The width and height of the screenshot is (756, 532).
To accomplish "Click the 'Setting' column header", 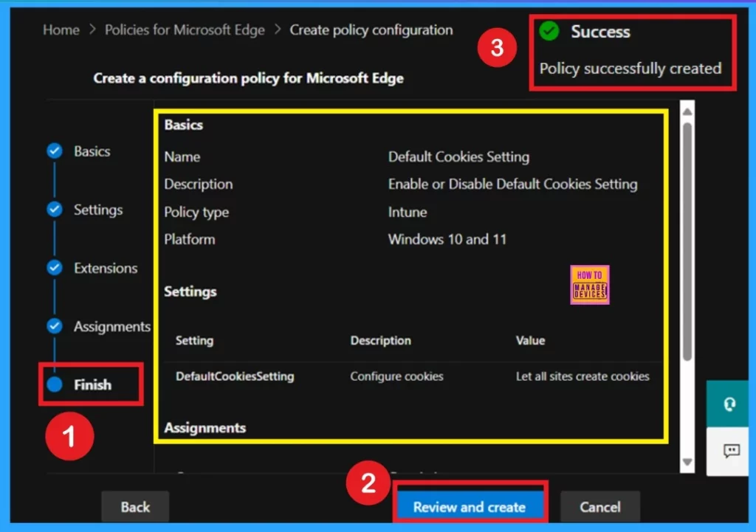I will [194, 341].
